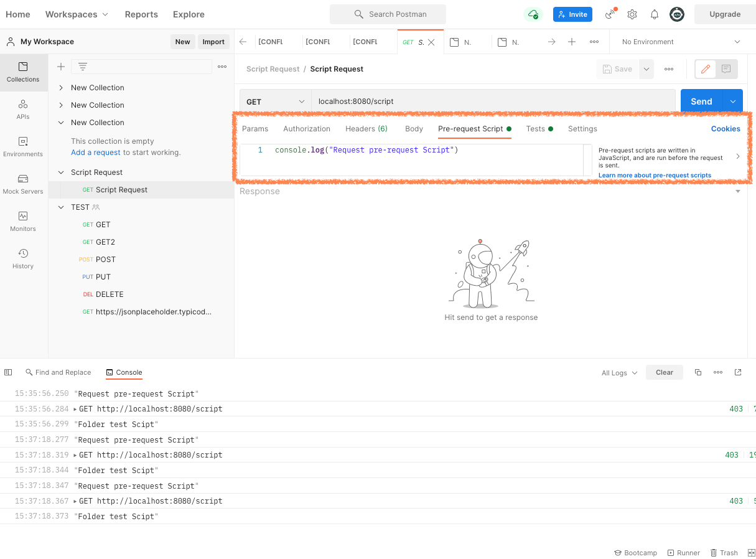The image size is (756, 559).
Task: Toggle two-pane layout icon in footer
Action: (x=751, y=553)
